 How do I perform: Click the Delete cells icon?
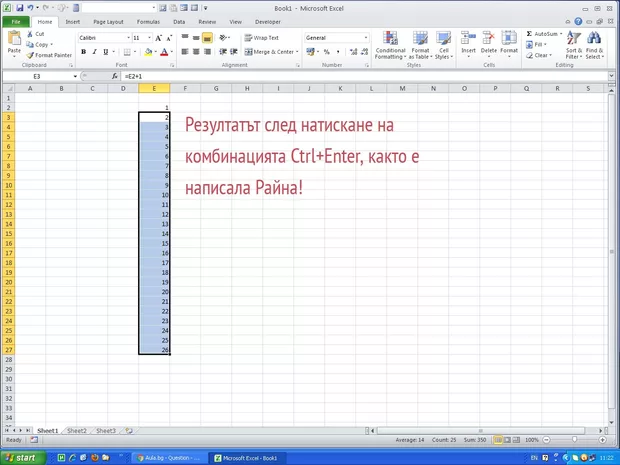pyautogui.click(x=489, y=38)
